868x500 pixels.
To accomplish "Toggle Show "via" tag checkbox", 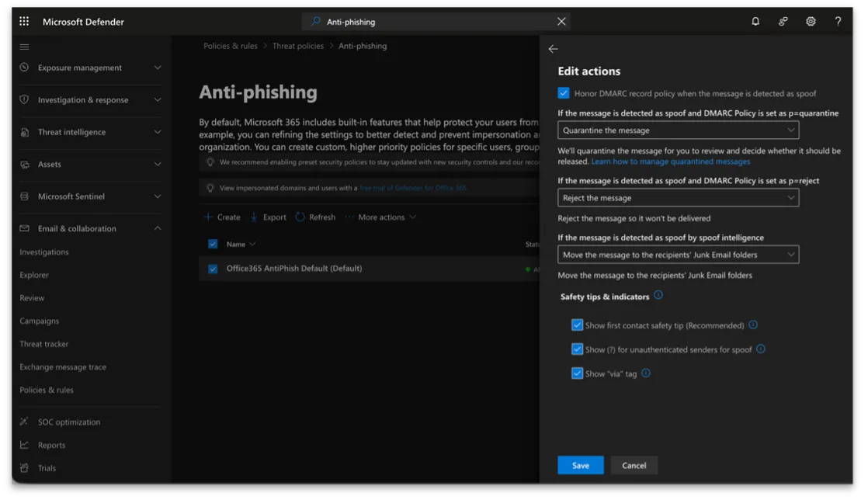I will 578,373.
